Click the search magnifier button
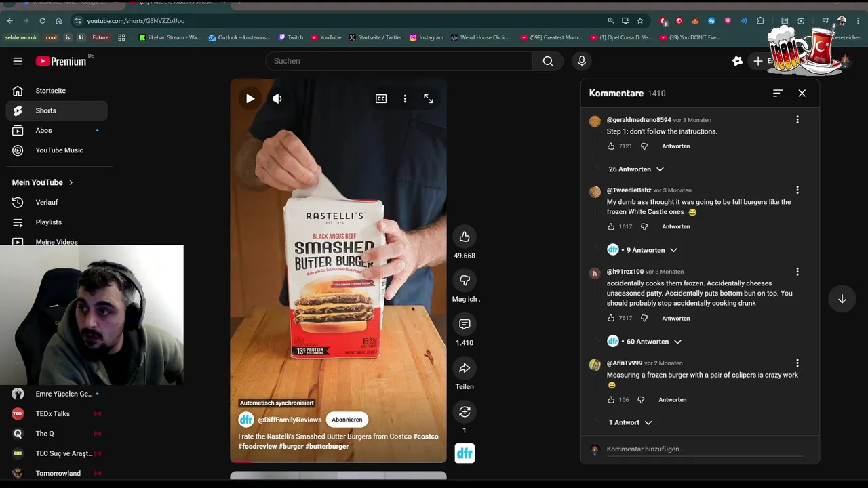The width and height of the screenshot is (868, 488). 548,61
